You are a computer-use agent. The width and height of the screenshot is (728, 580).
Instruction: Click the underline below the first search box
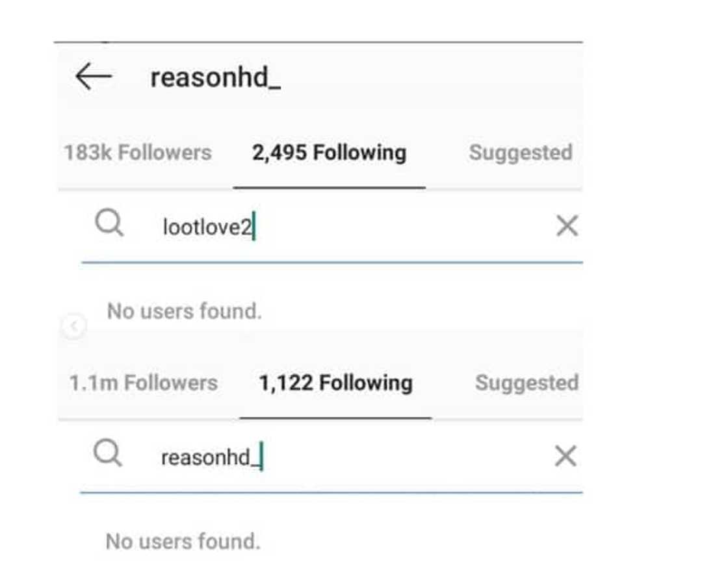[331, 262]
